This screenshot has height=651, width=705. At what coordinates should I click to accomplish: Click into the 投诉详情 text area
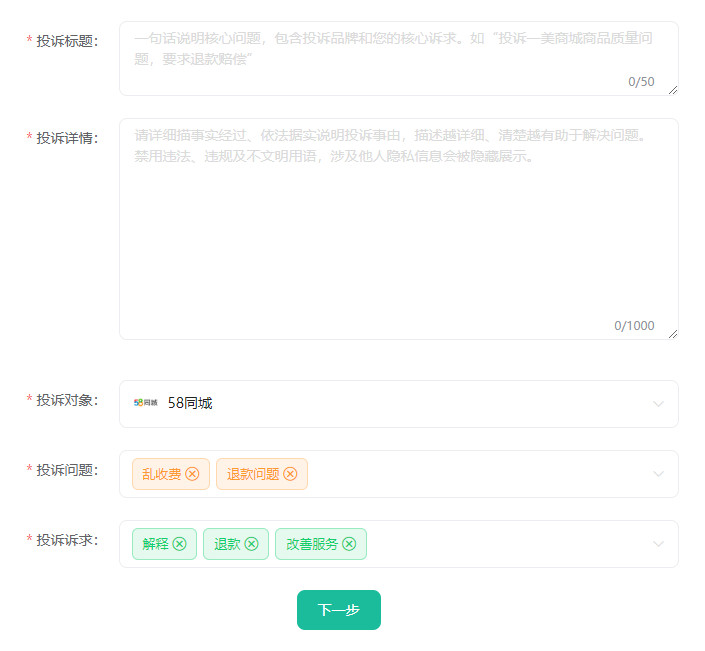[x=398, y=240]
